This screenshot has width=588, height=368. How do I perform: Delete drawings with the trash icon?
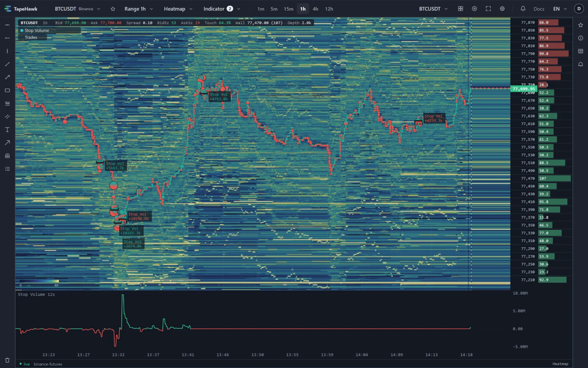click(x=7, y=360)
